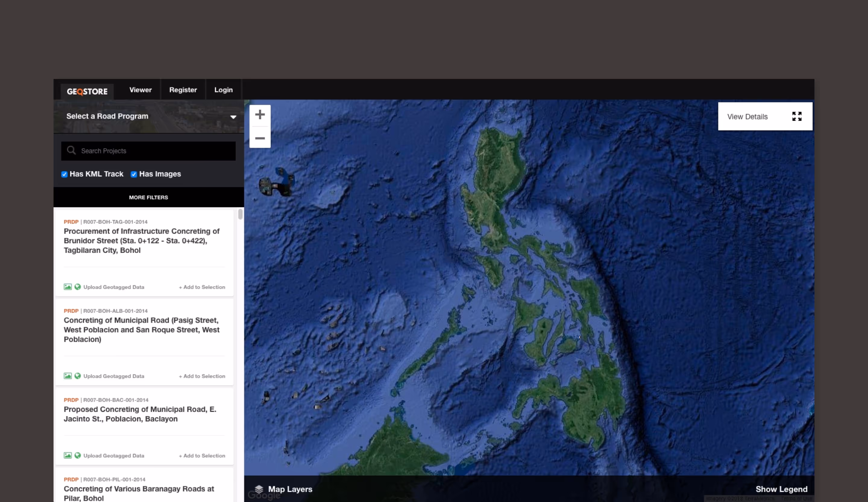Open the Viewer menu item
868x502 pixels.
[140, 90]
